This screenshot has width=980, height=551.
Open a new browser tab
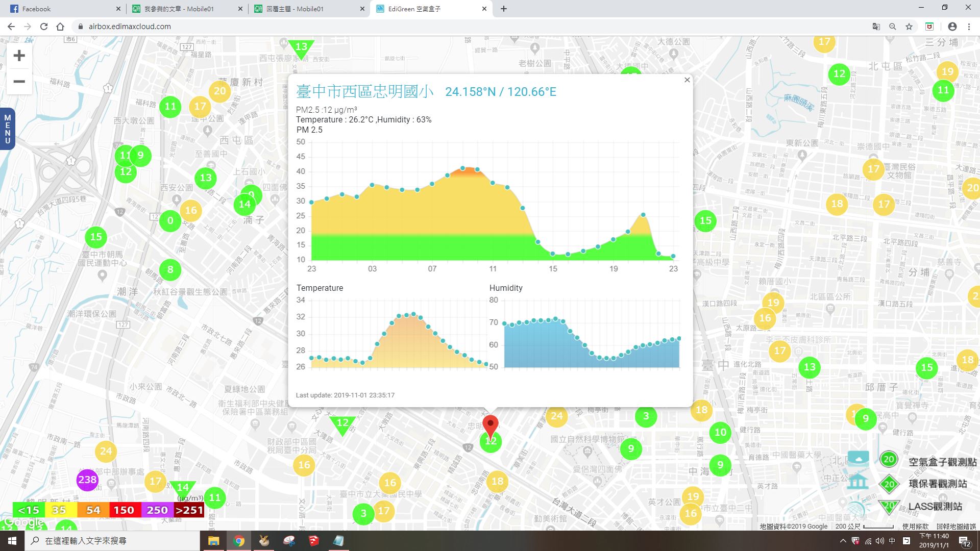point(504,9)
